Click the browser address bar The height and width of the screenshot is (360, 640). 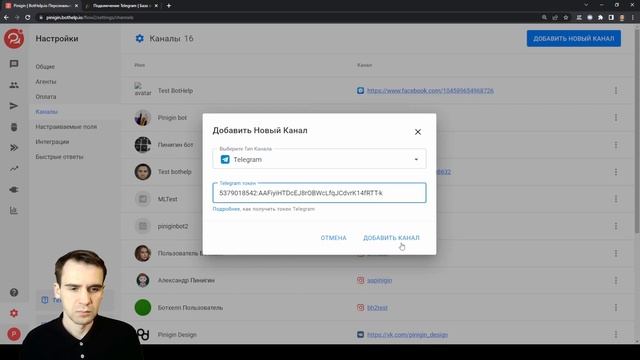(286, 18)
